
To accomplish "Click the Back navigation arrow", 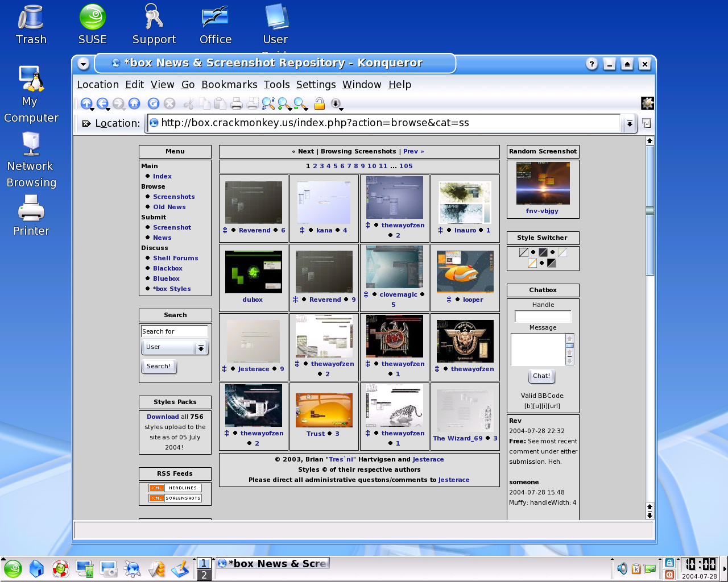I will (102, 103).
